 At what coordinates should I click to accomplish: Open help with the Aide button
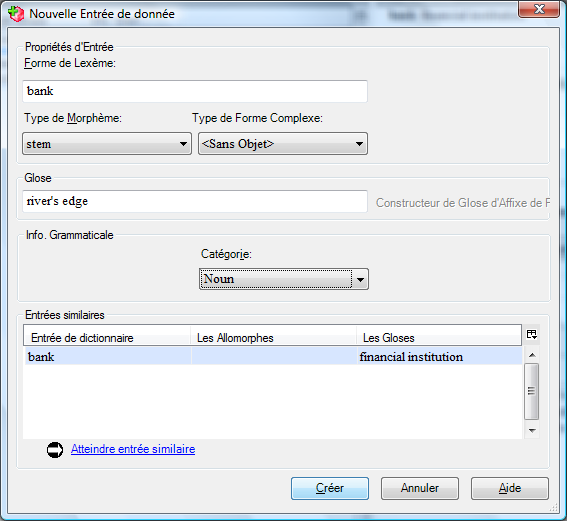(x=510, y=488)
